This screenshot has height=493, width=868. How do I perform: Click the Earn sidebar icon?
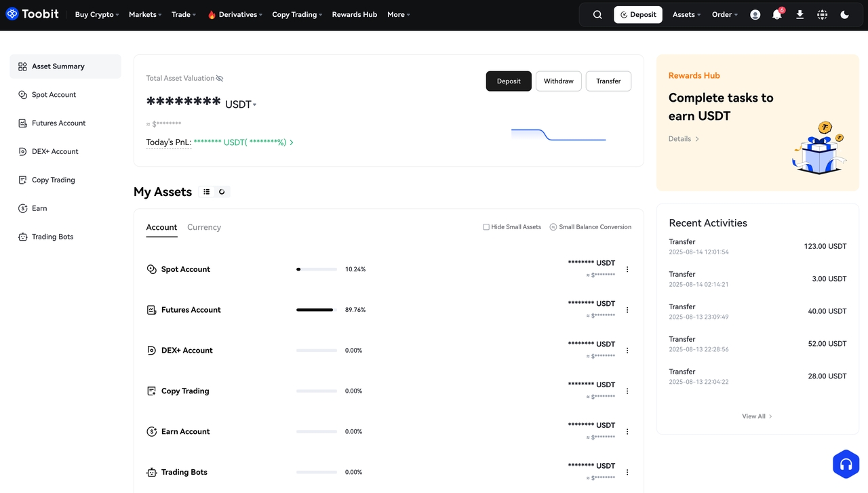23,209
